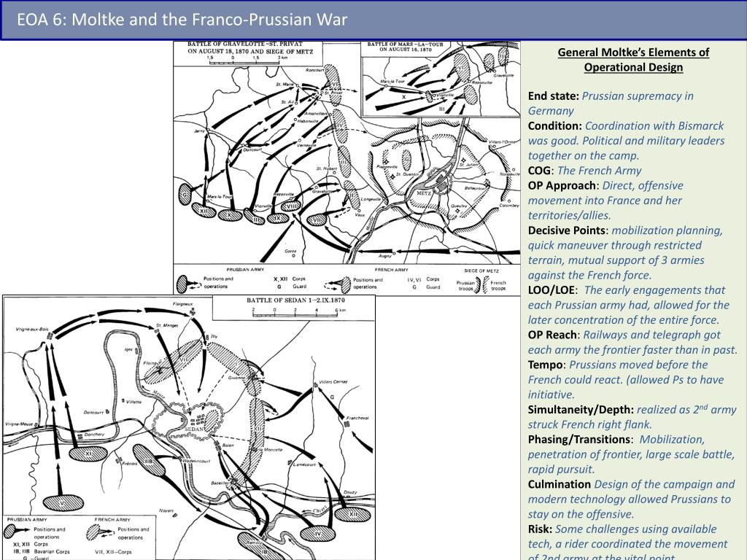
Task: Click the 'Douzy' town label
Action: click(350, 492)
